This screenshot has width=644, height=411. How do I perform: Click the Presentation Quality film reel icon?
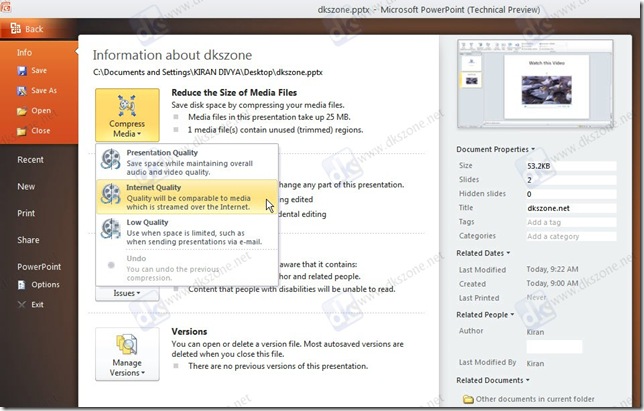click(111, 159)
